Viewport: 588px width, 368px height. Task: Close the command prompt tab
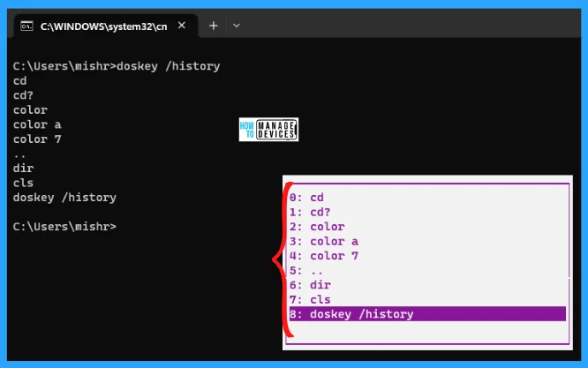182,26
